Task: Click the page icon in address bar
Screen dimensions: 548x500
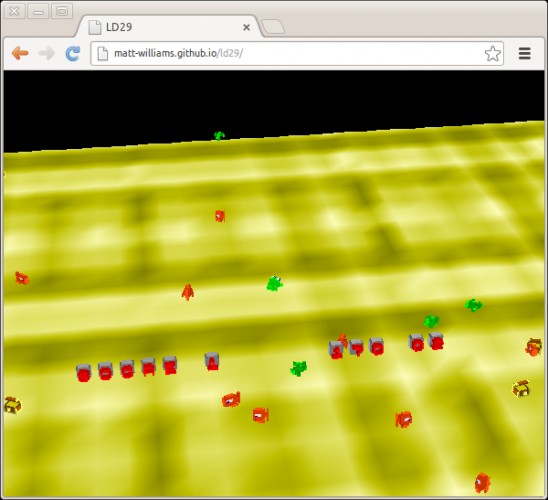Action: coord(102,53)
